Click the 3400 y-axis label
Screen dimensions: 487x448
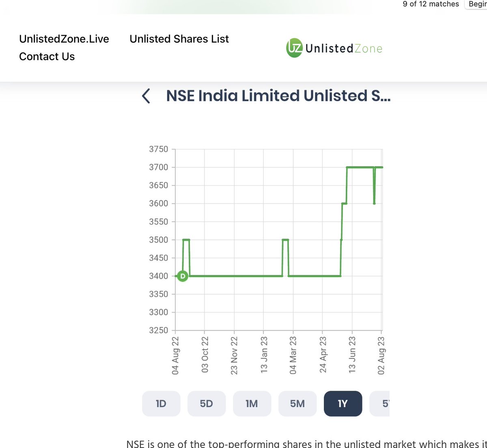pos(159,276)
